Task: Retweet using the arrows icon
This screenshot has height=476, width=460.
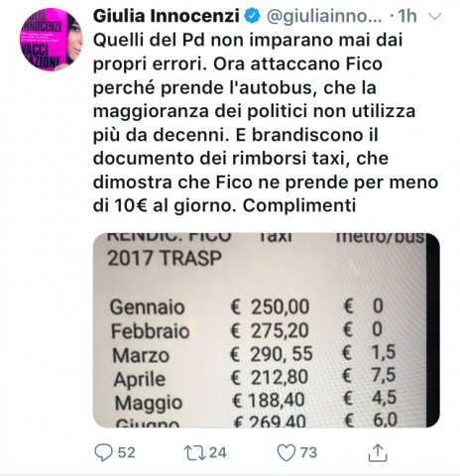Action: (x=195, y=453)
